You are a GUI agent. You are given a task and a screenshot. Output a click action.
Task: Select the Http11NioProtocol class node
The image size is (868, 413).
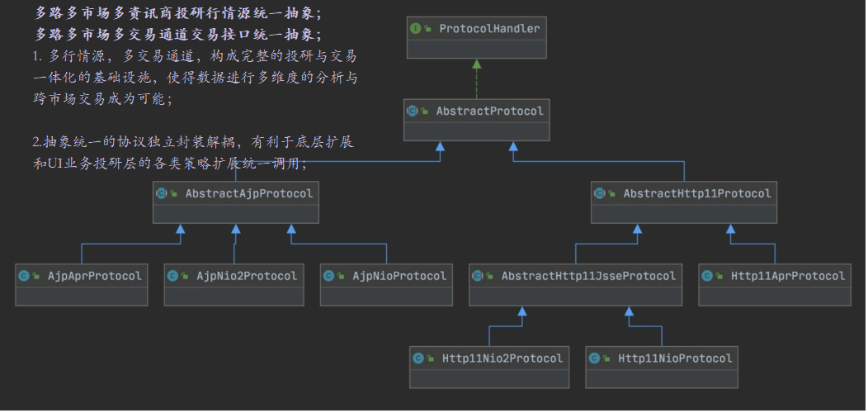pos(662,367)
